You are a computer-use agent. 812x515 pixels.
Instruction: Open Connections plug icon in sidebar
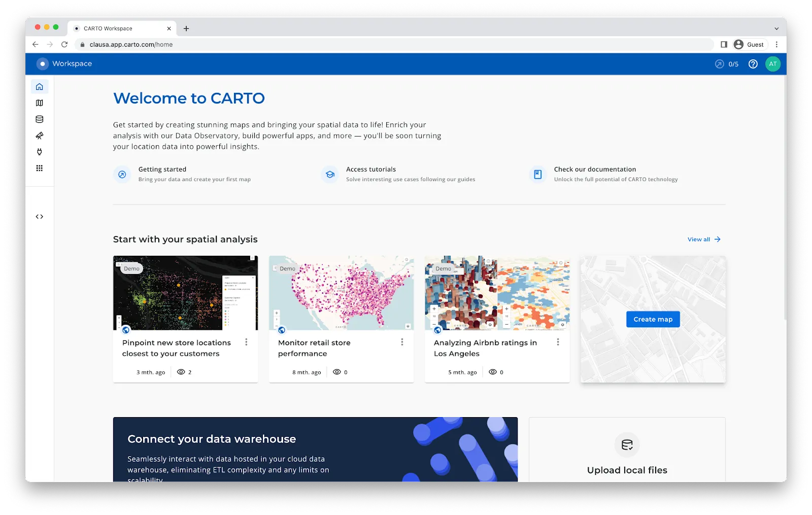(40, 152)
